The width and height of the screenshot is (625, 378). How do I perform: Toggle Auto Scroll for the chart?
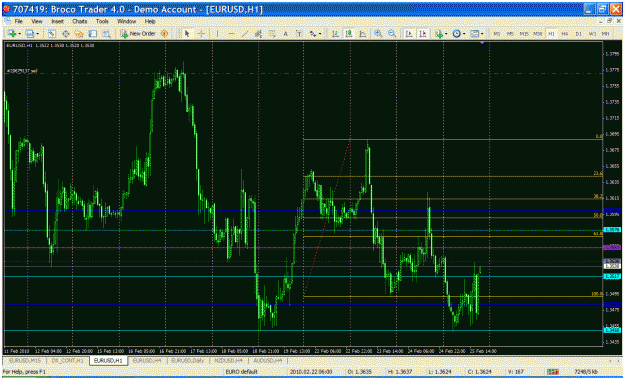pyautogui.click(x=409, y=34)
